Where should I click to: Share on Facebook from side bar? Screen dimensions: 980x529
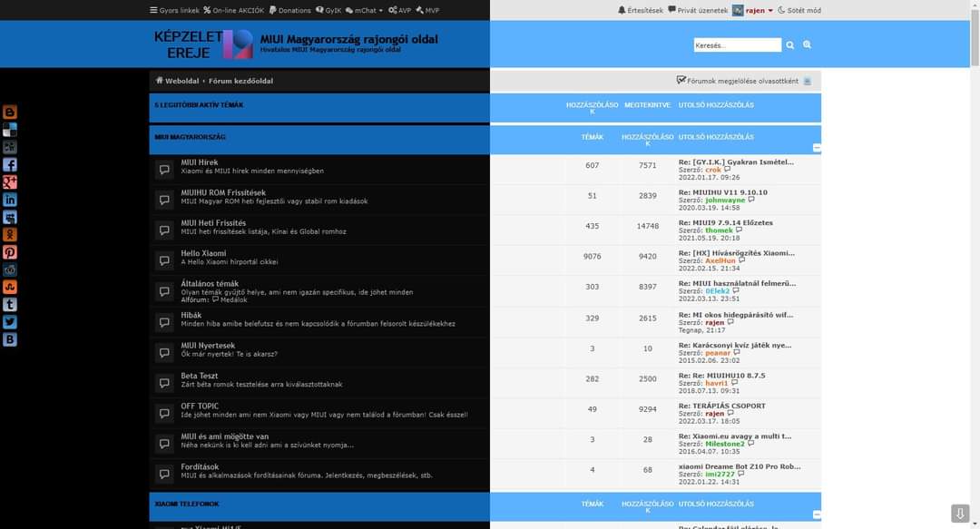click(9, 164)
